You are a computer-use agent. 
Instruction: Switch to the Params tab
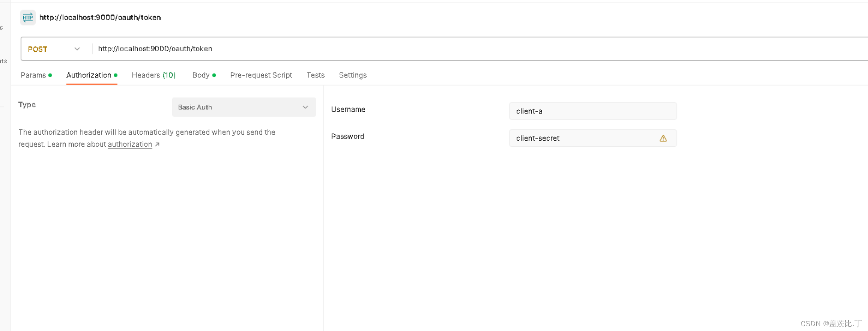[x=36, y=75]
